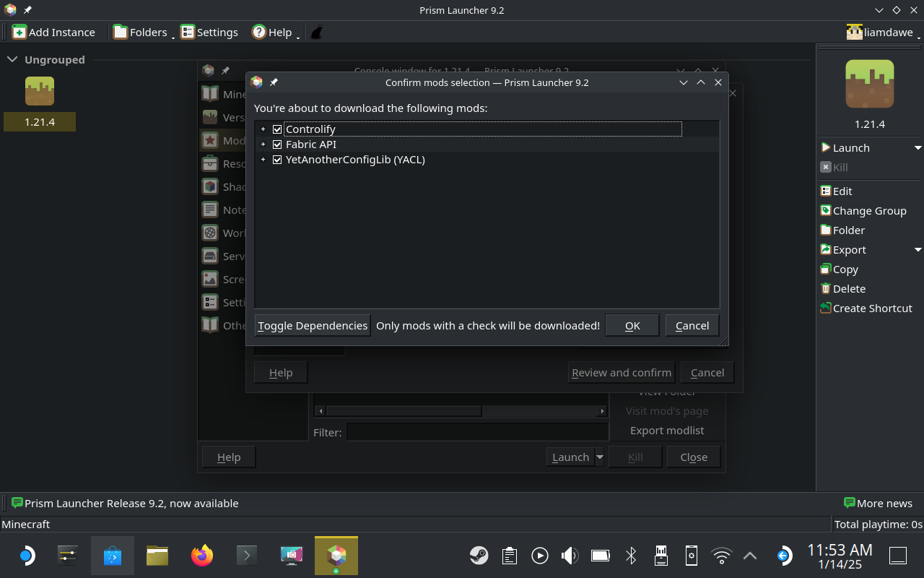924x578 pixels.
Task: Click Create Shortcut in the right sidebar
Action: [866, 308]
